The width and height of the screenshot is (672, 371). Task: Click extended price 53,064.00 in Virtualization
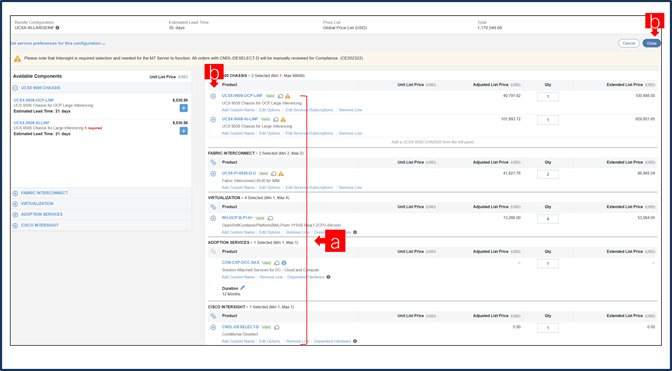[x=645, y=218]
